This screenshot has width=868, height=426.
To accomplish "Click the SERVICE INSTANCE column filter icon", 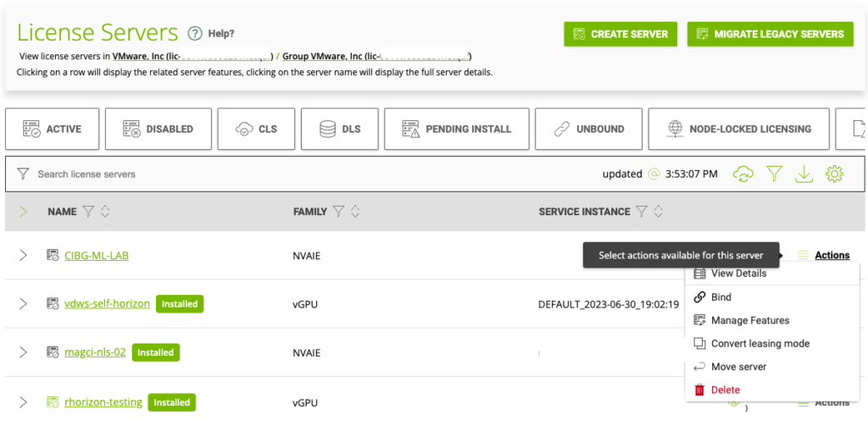I will (642, 212).
